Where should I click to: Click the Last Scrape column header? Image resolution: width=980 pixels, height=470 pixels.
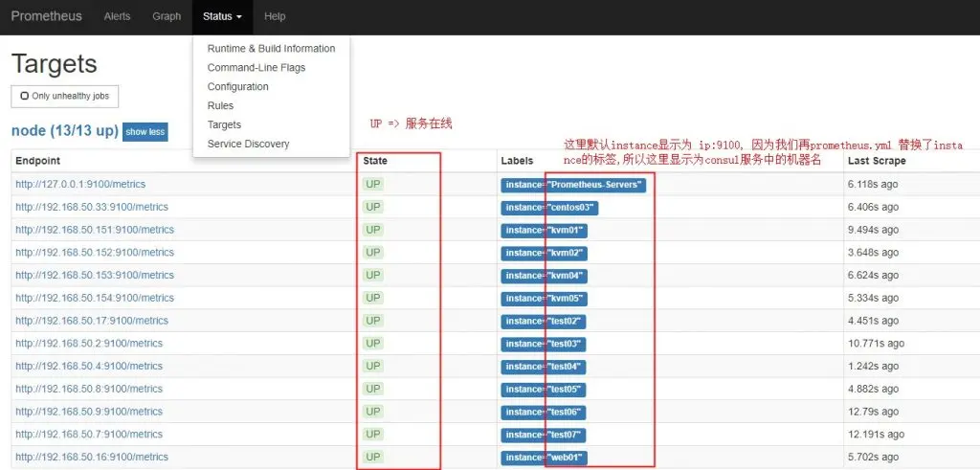877,161
